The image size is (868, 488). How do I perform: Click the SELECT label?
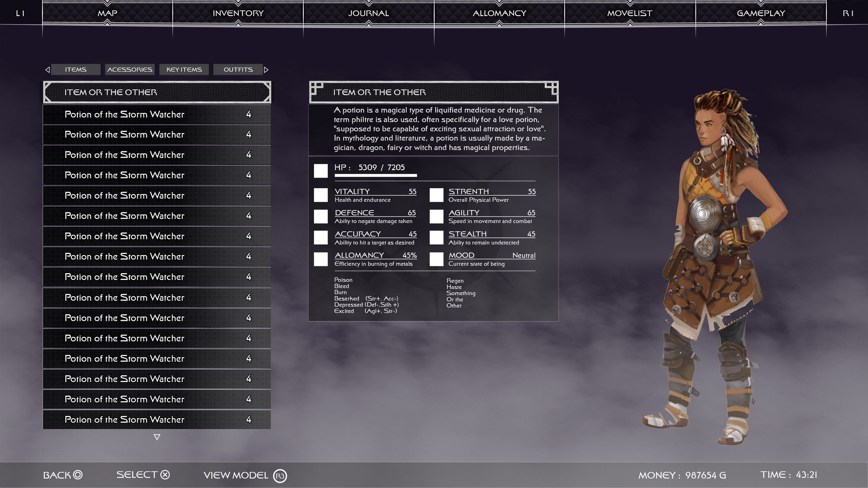click(x=137, y=475)
